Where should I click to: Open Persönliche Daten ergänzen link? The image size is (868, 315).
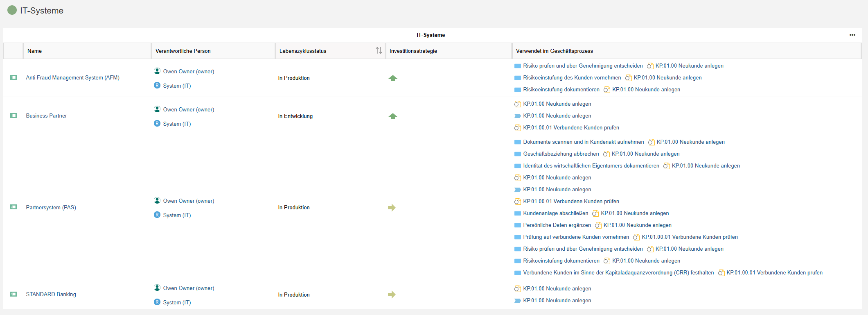[557, 225]
